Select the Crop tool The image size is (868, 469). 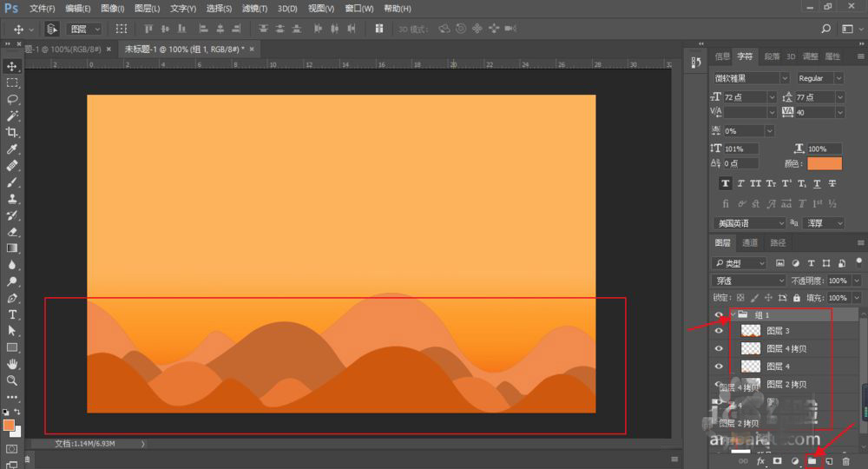tap(12, 132)
